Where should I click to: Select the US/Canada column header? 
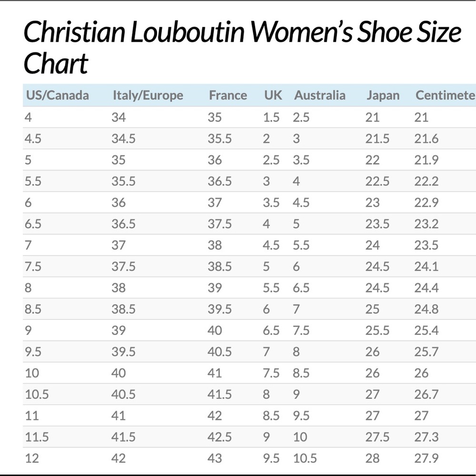tap(58, 95)
